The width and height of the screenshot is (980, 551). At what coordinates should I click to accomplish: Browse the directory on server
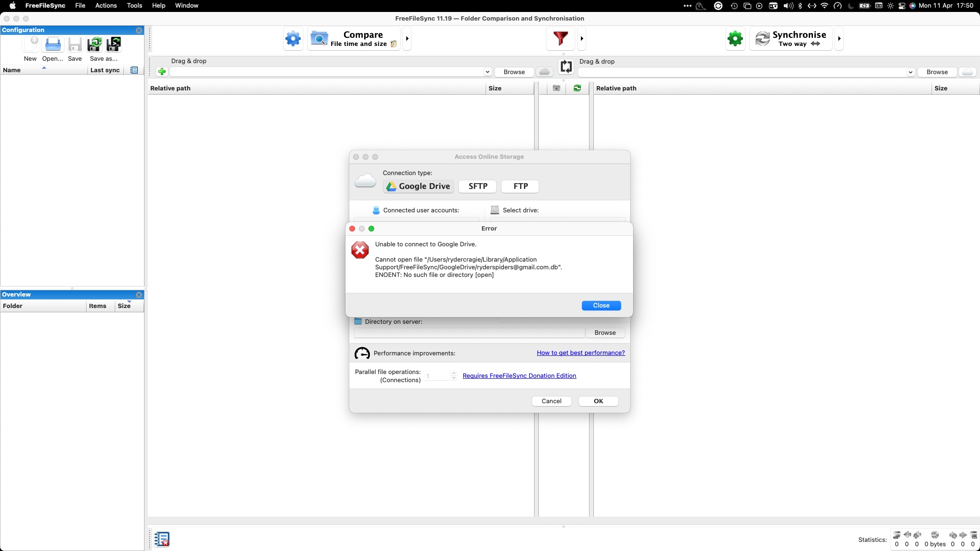coord(605,333)
